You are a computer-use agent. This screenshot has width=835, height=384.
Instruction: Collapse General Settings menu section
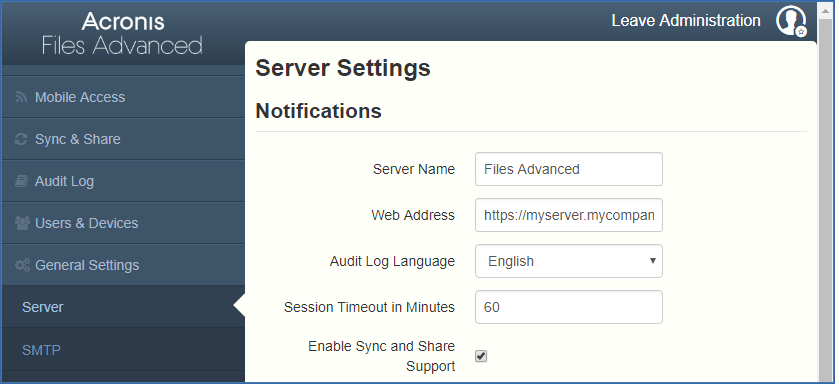tap(123, 265)
